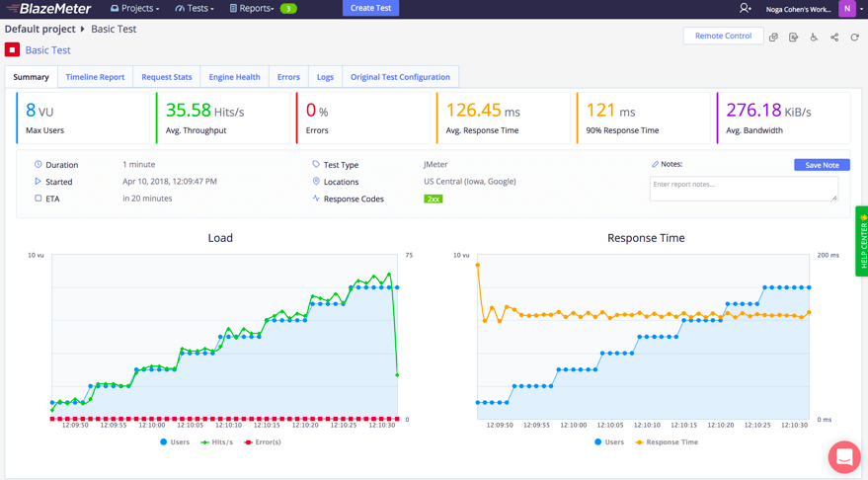
Task: Click the refresh report icon
Action: click(x=855, y=38)
